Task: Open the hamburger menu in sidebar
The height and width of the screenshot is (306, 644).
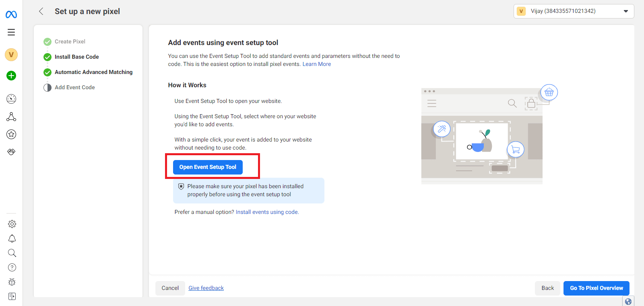Action: [11, 32]
